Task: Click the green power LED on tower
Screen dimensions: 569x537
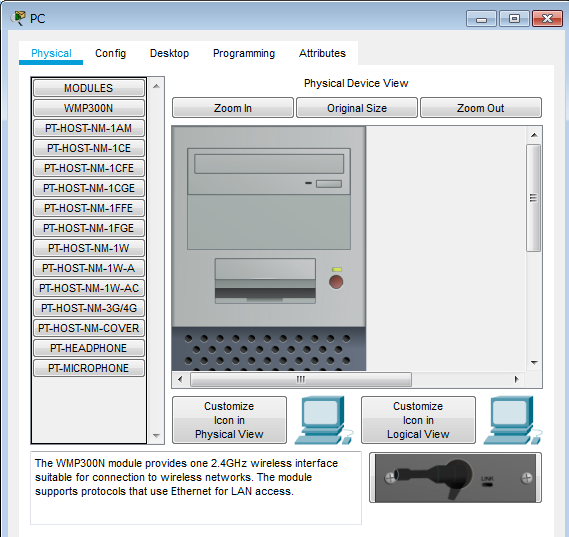Action: click(337, 270)
